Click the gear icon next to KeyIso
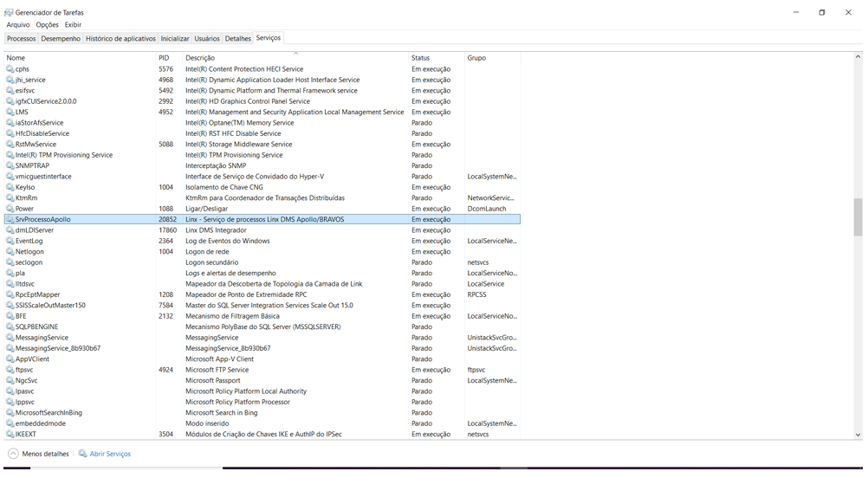868x478 pixels. tap(10, 187)
